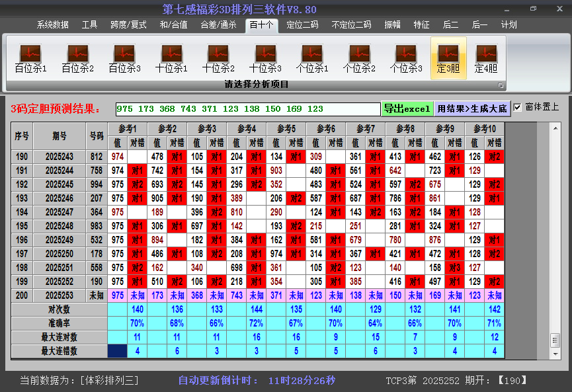The width and height of the screenshot is (572, 392).
Task: Open the 定4胆 prediction icon
Action: (x=486, y=58)
